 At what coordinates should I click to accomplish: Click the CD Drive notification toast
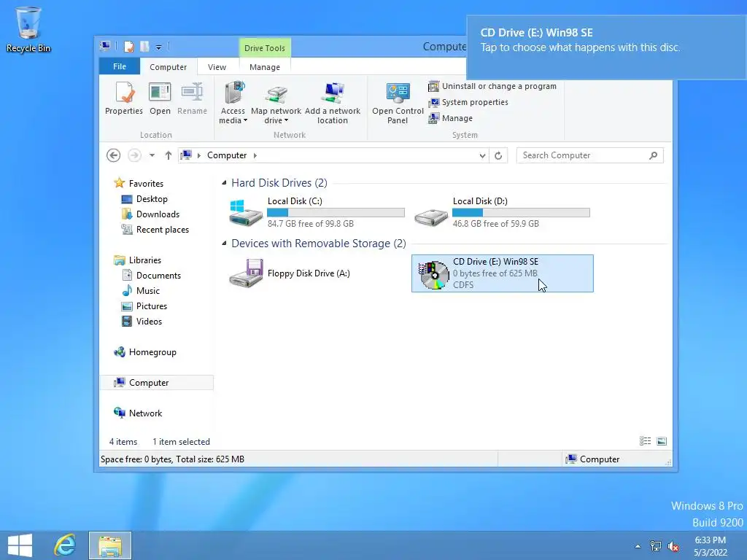point(606,47)
